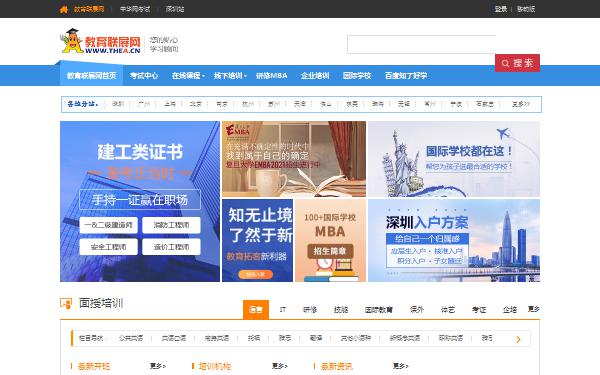Open 更多> beside 培训机构
Image resolution: width=600 pixels, height=375 pixels.
279,366
